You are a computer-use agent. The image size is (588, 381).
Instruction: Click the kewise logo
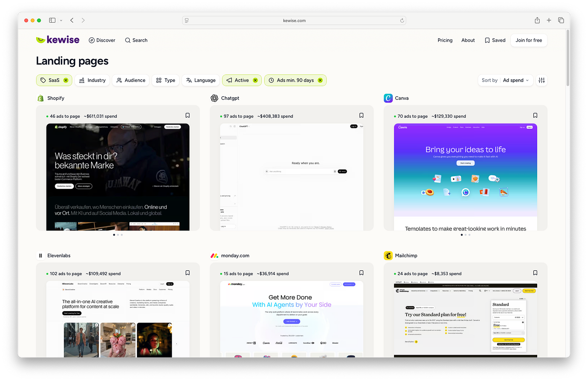pos(58,40)
